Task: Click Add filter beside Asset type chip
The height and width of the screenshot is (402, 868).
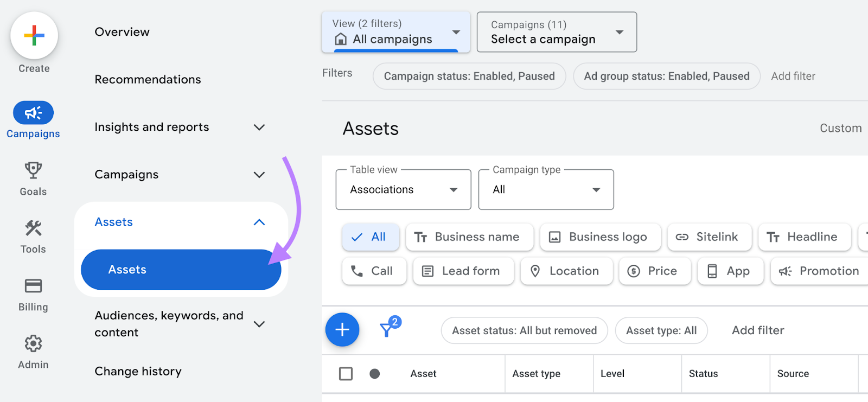Action: point(758,330)
